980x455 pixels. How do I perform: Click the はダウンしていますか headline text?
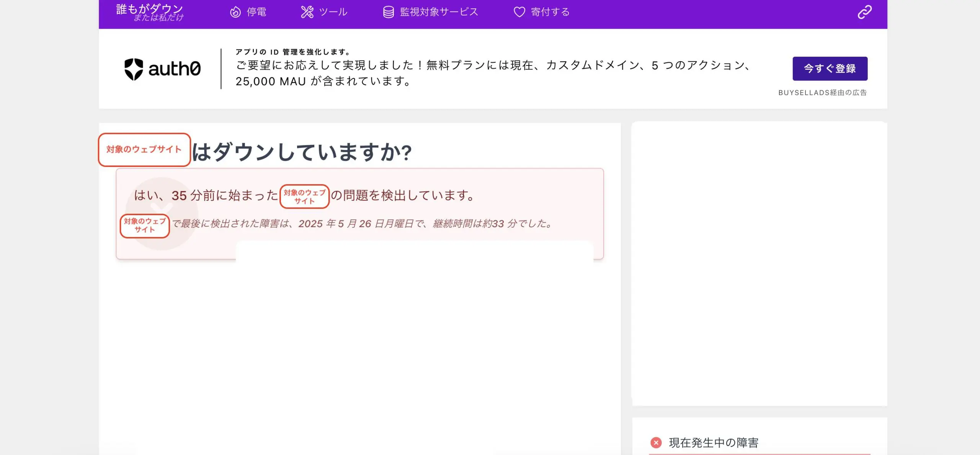click(x=302, y=152)
